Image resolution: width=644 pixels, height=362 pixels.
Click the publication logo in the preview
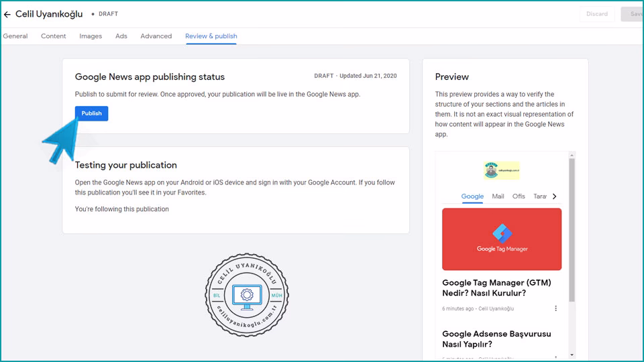pos(501,170)
